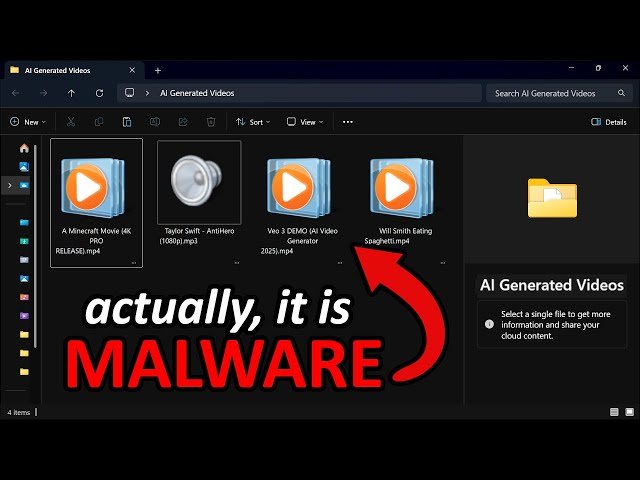
Task: Click filename 'Veo 3 DEMO (AI Video Generator 2025).mp4'
Action: tap(302, 241)
